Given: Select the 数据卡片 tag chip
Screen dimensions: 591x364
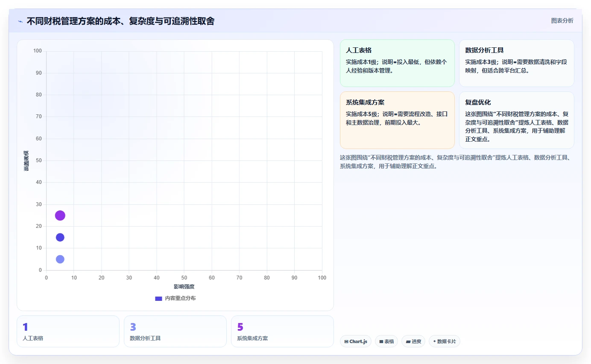Looking at the screenshot, I should (445, 341).
